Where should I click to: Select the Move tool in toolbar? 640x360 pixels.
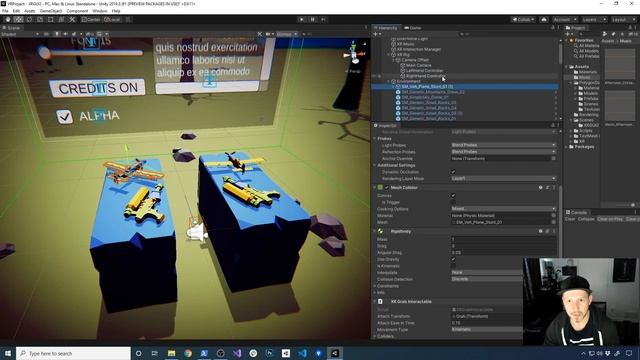[x=18, y=20]
